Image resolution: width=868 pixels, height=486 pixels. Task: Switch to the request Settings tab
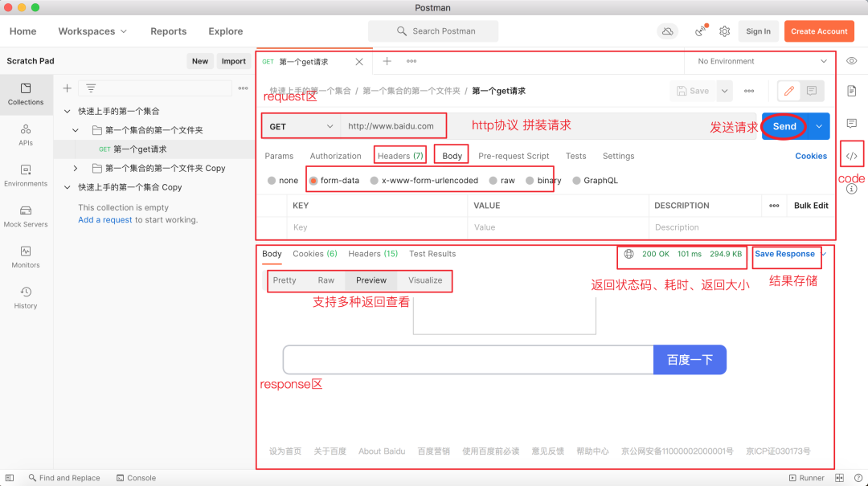[618, 156]
